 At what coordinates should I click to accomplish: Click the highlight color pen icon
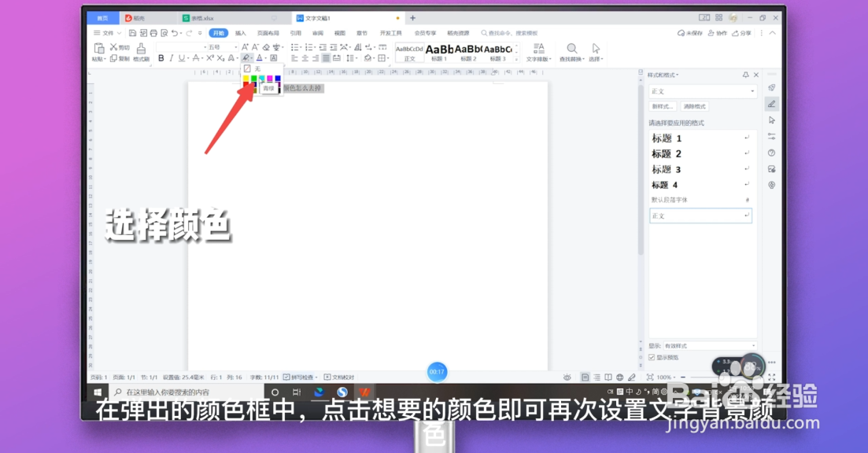coord(246,58)
